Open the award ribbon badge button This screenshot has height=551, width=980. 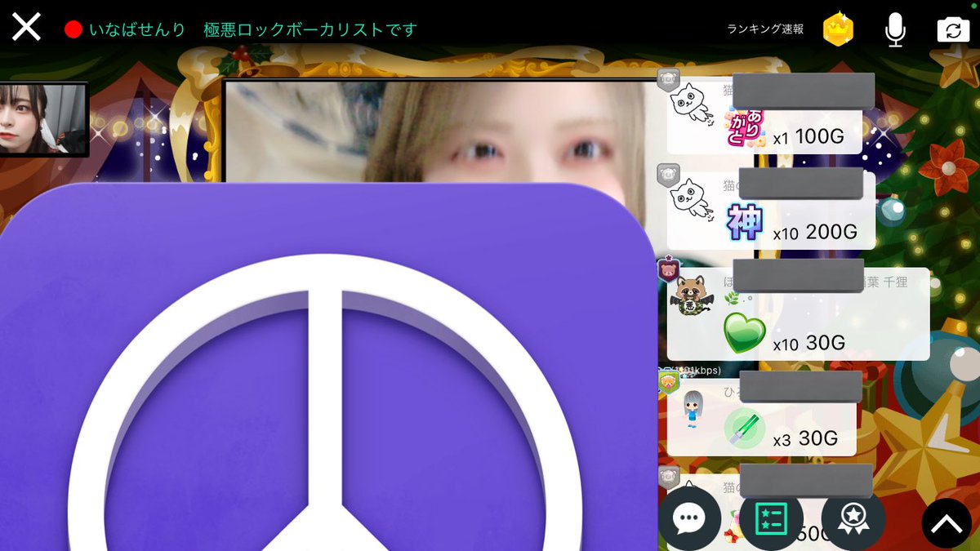click(x=853, y=518)
